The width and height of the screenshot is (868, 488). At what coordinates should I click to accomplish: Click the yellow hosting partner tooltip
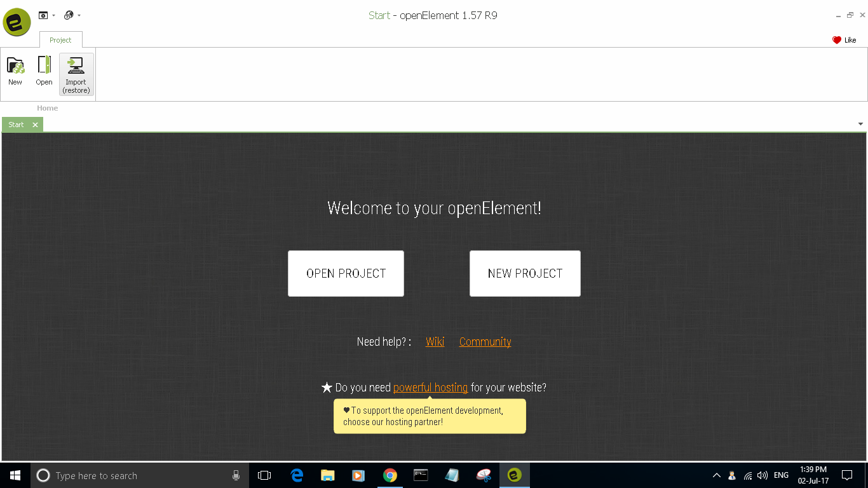tap(430, 416)
